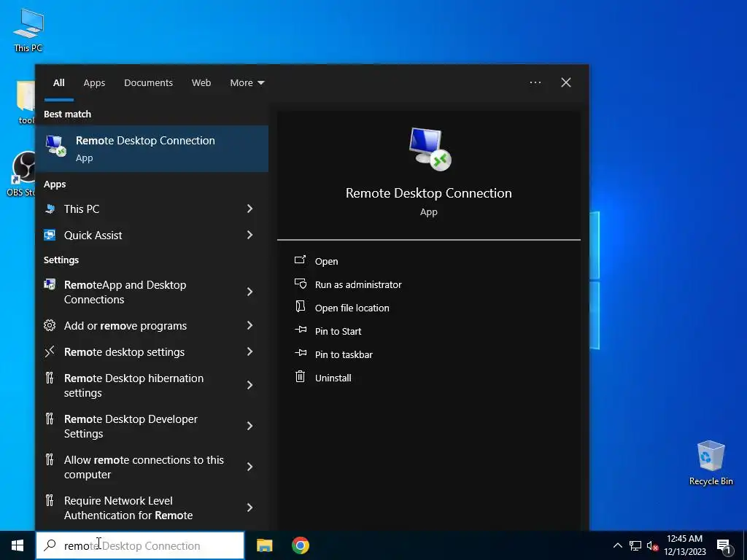Viewport: 747px width, 560px height.
Task: Click This PC icon in Apps results
Action: click(x=50, y=209)
